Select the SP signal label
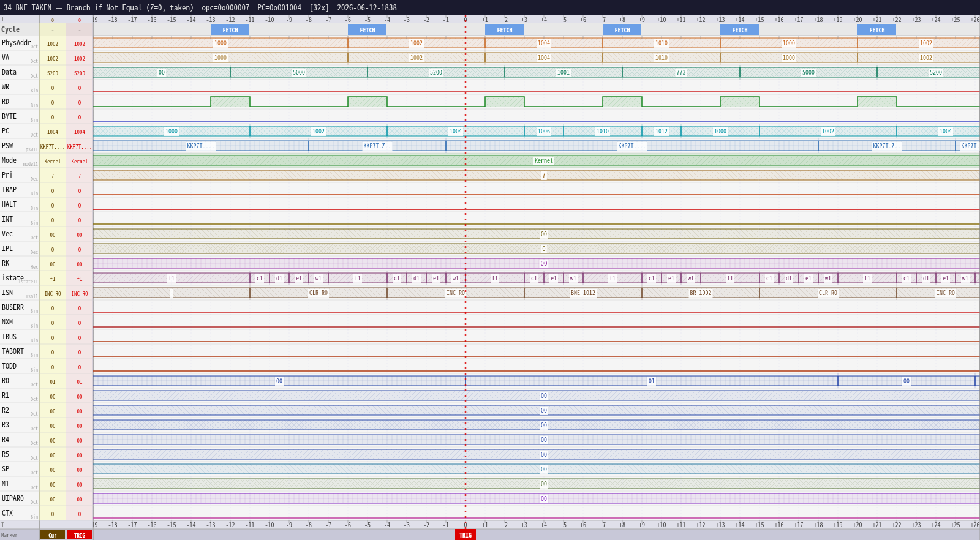Viewport: 980px width, 540px height. 6,469
